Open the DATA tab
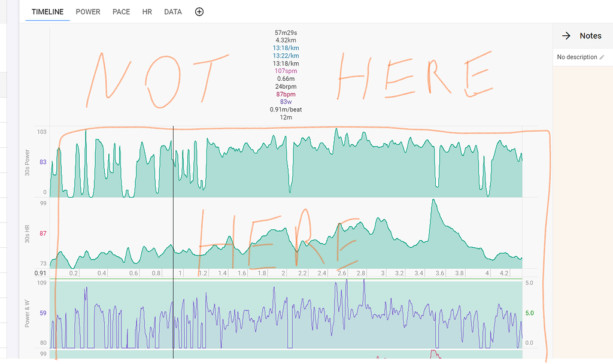613x364 pixels. pyautogui.click(x=173, y=12)
